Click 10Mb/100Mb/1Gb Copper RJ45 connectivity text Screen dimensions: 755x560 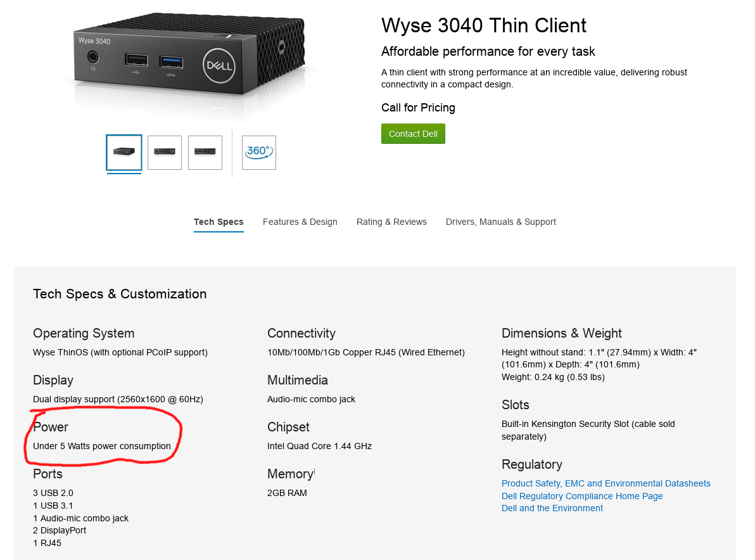366,352
